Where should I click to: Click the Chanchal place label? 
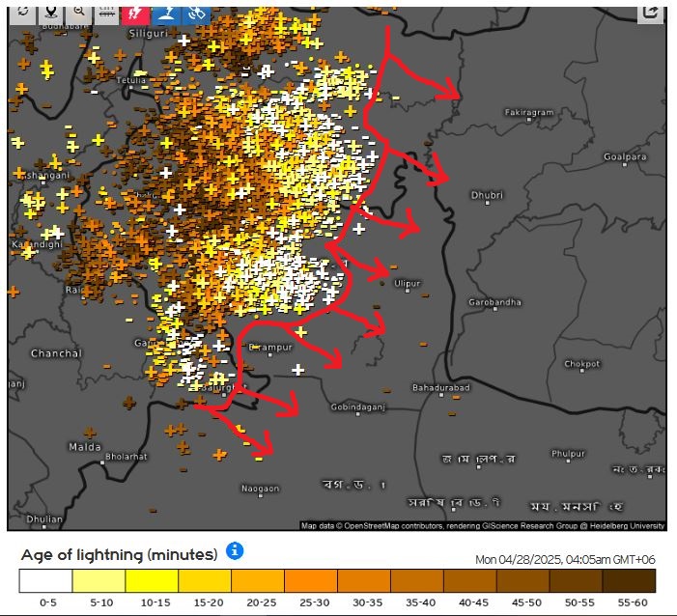(56, 353)
